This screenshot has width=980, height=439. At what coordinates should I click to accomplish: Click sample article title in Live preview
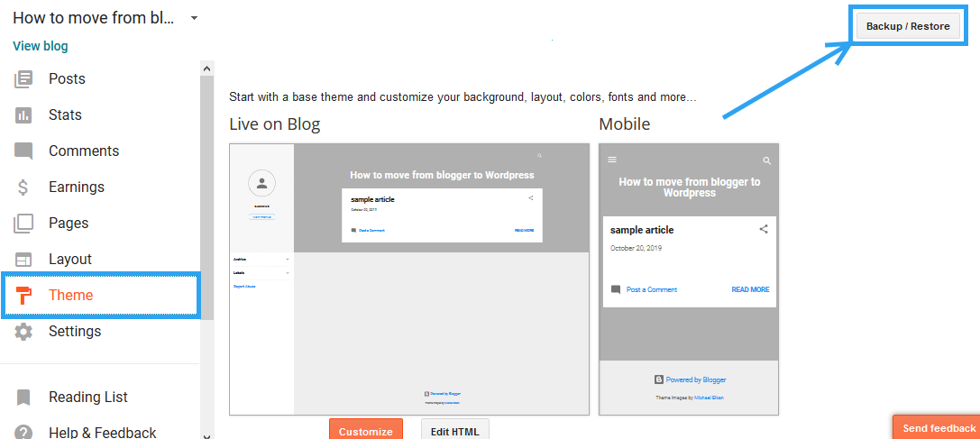372,199
